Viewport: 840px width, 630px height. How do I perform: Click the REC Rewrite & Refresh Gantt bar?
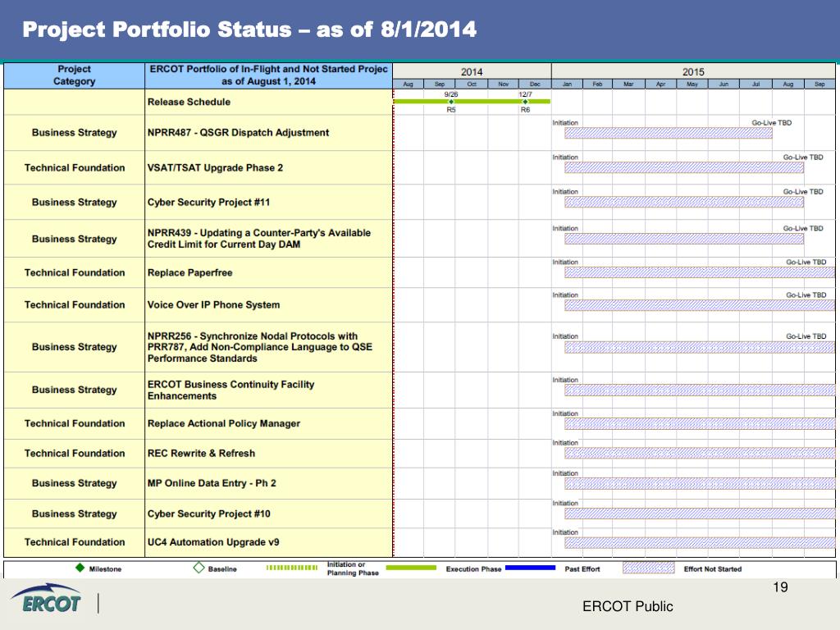[700, 453]
